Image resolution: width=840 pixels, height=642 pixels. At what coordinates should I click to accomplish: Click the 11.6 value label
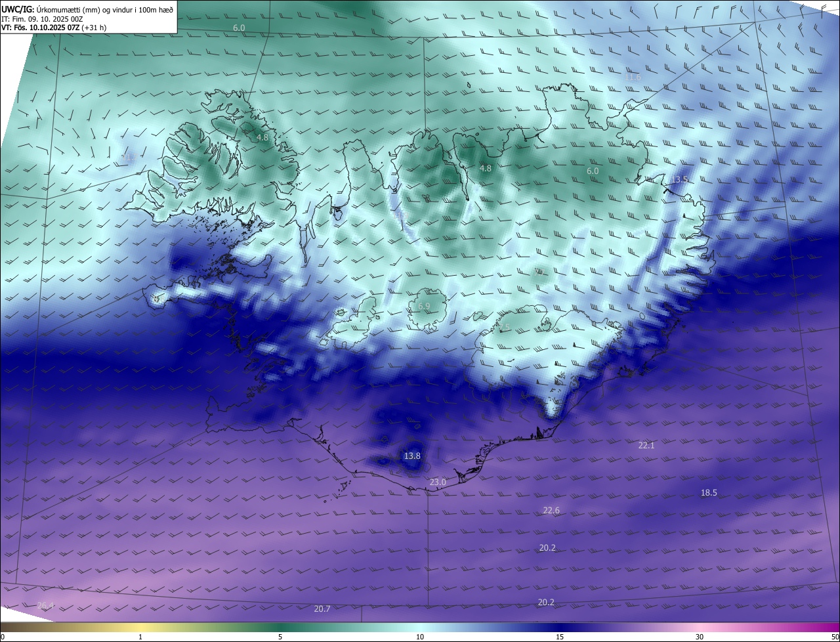point(633,77)
